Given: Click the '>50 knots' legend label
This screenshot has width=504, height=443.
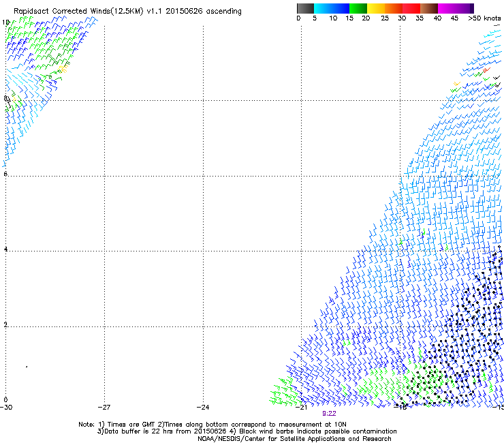Looking at the screenshot, I should coord(484,18).
